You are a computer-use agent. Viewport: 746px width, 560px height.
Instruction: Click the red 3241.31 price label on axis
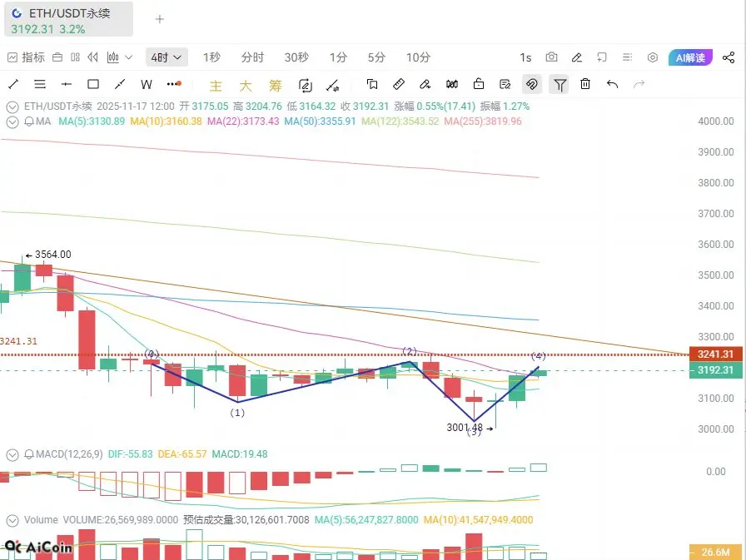pyautogui.click(x=715, y=354)
